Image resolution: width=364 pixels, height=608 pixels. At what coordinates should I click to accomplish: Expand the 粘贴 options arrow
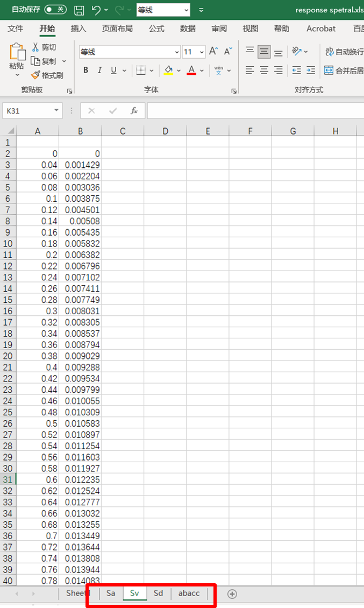[x=17, y=74]
